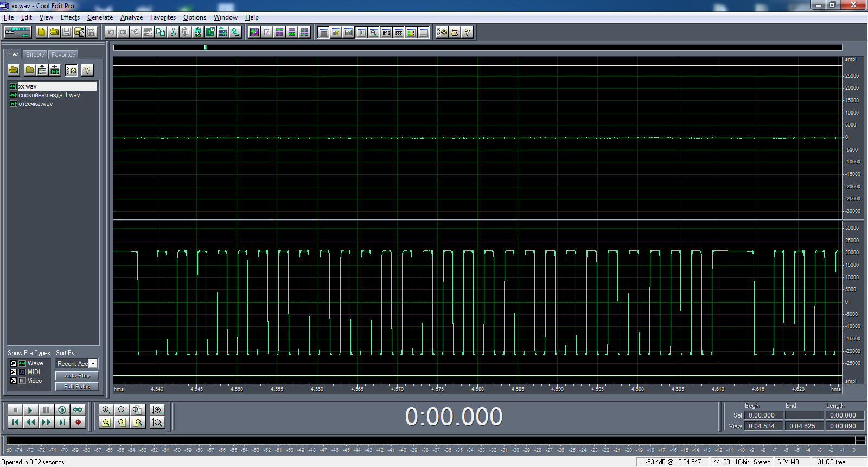Open the spectral color view toolbar icon

(411, 33)
